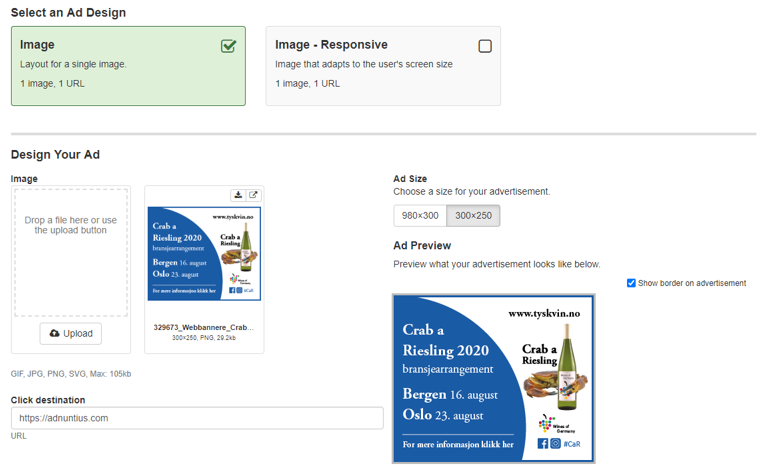Select the 980×300 ad size
Viewport: 760px width, 467px height.
pos(420,216)
